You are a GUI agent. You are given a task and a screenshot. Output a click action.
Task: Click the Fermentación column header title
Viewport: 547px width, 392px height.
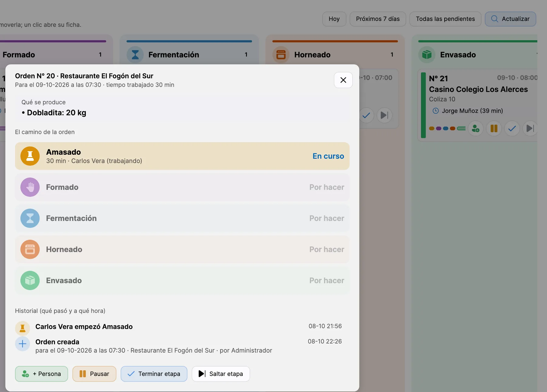pyautogui.click(x=174, y=55)
